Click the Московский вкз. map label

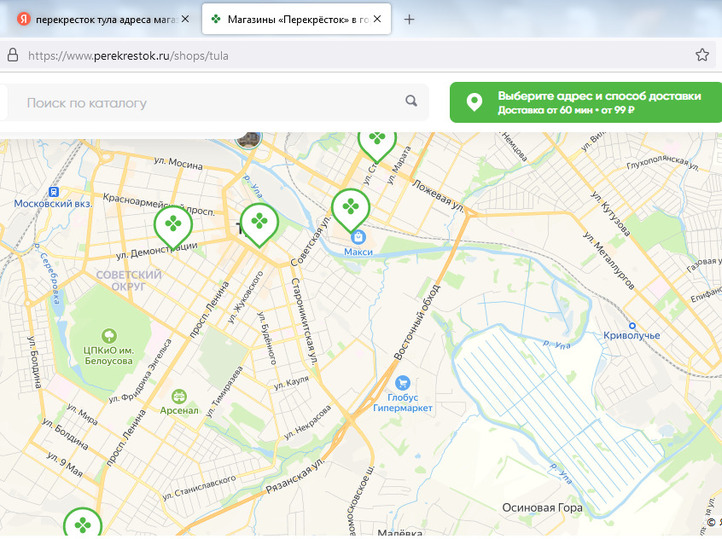click(53, 203)
